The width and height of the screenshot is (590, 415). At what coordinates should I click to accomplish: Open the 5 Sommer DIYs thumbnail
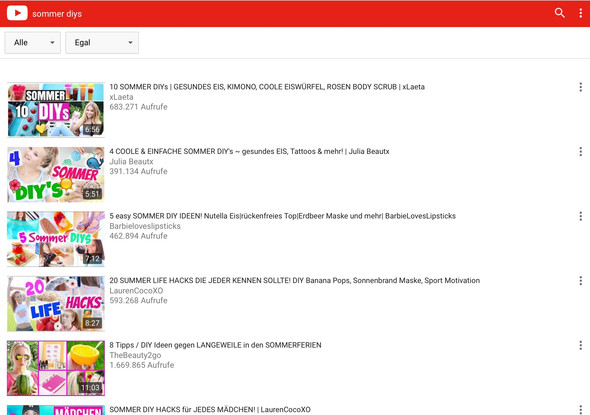(x=56, y=239)
